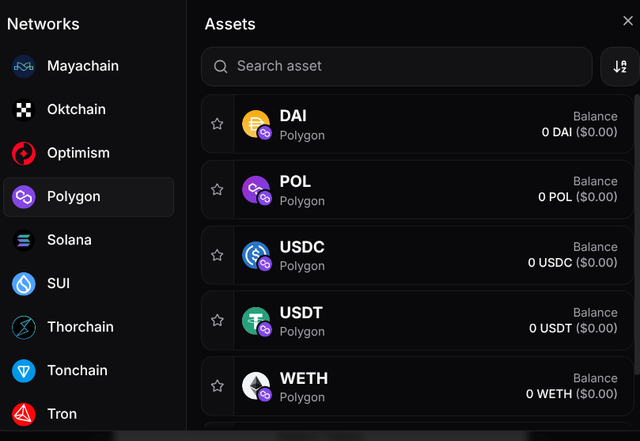Screen dimensions: 640x441
Task: Open the asset sort order options
Action: tap(619, 67)
